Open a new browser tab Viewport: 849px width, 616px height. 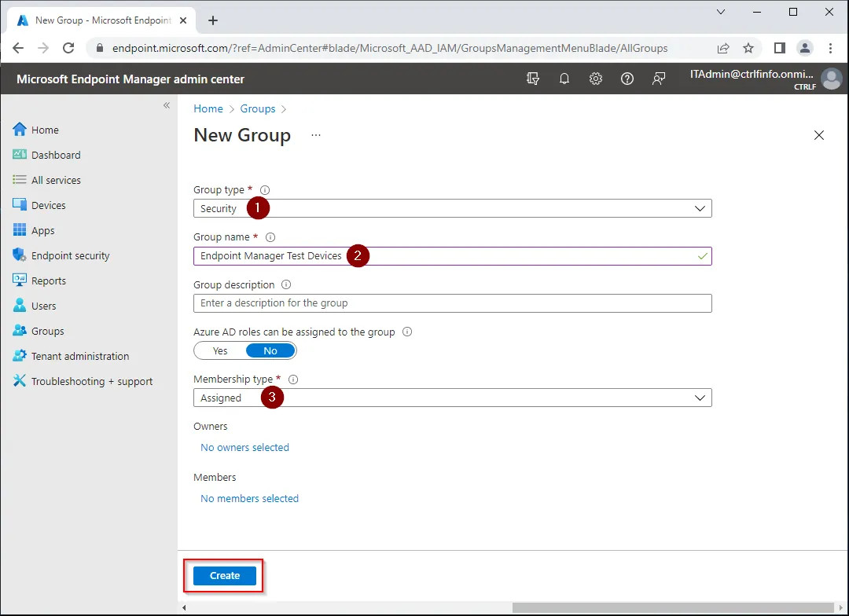point(213,20)
